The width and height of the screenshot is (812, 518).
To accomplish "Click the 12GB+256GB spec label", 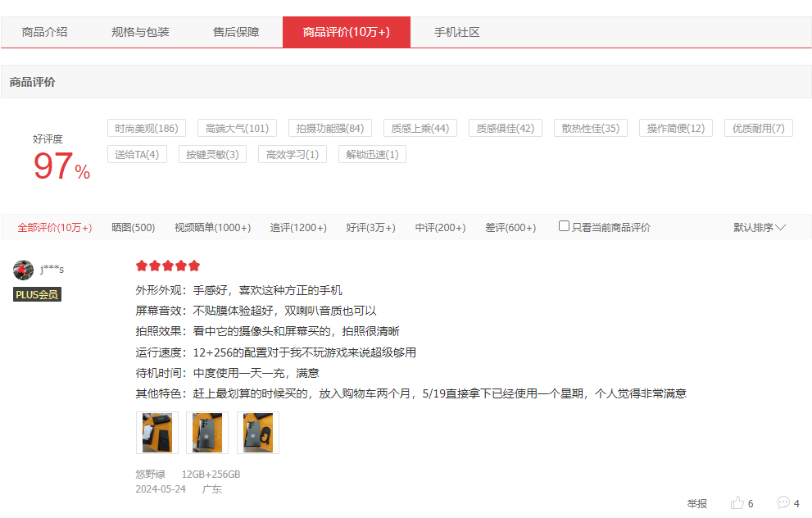I will 211,474.
